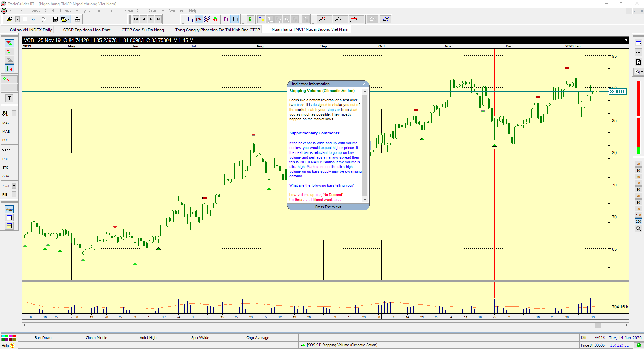Toggle the MACD indicator

coord(6,150)
